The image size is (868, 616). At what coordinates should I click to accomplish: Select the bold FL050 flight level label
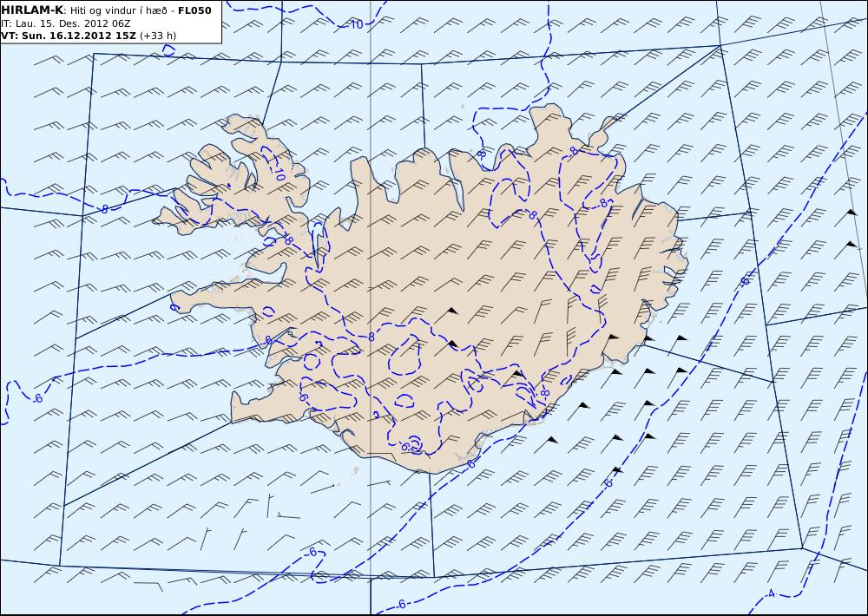point(194,10)
